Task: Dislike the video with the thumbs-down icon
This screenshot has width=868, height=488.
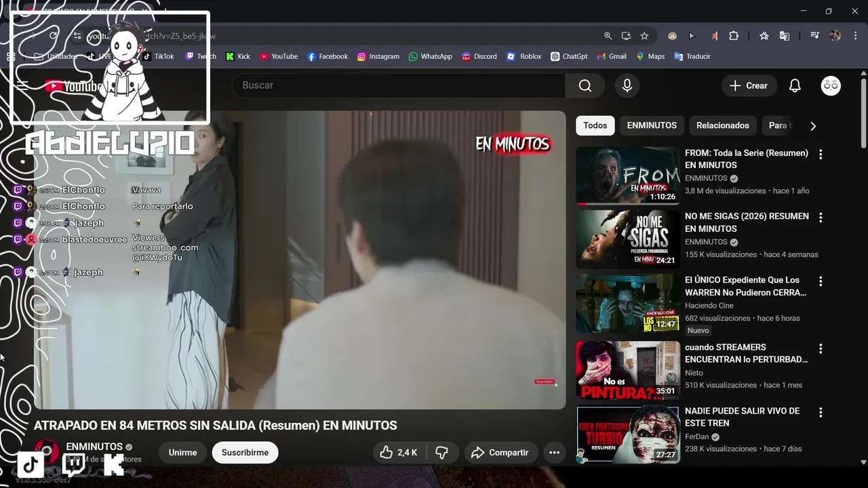Action: coord(441,453)
